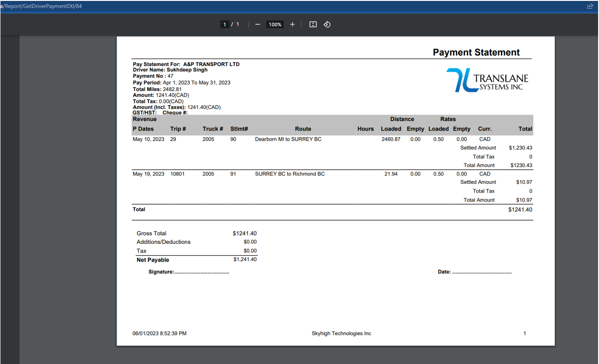The height and width of the screenshot is (364, 599).
Task: Click the GetDriverPaymentDtl URL in address bar
Action: point(42,6)
